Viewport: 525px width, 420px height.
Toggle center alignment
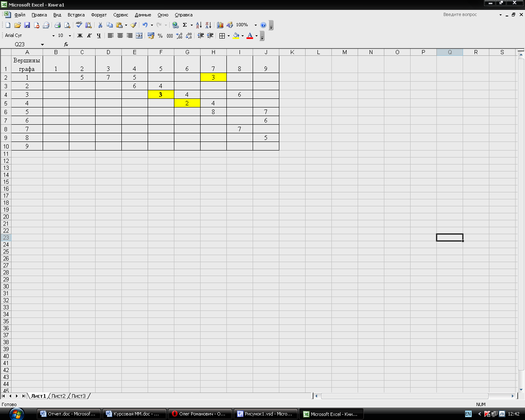(x=120, y=36)
